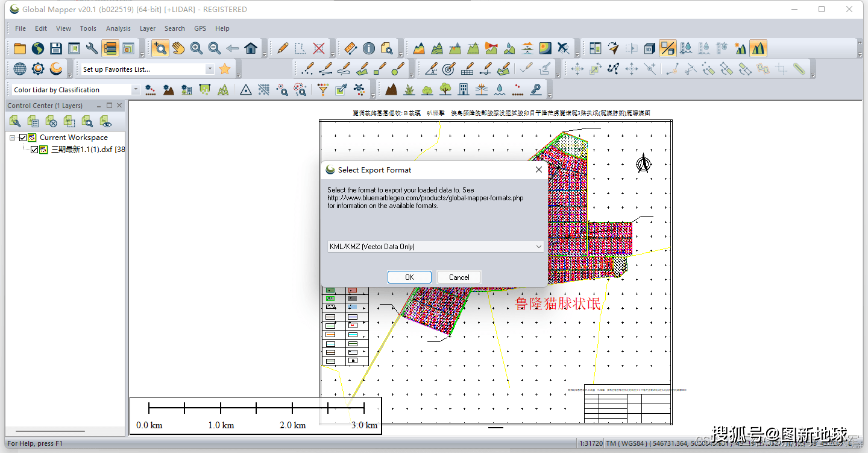Click the 3D View cube icon
Screen dimensions: 868x453
649,48
